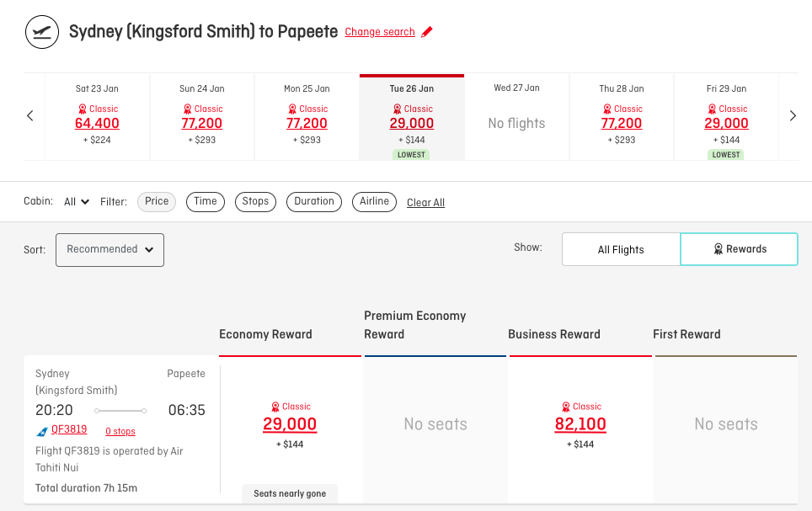The width and height of the screenshot is (812, 511).
Task: Select the Thu 28 Jan date tab
Action: coord(622,117)
